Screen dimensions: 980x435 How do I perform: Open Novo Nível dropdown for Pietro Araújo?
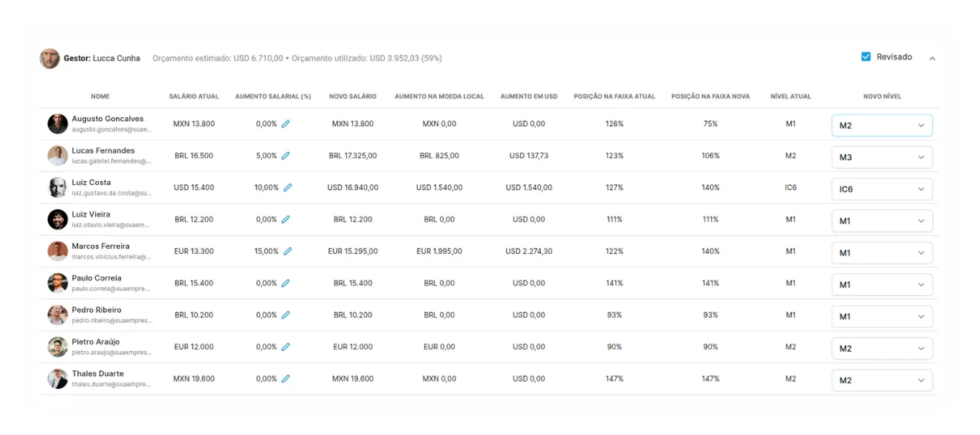click(882, 349)
